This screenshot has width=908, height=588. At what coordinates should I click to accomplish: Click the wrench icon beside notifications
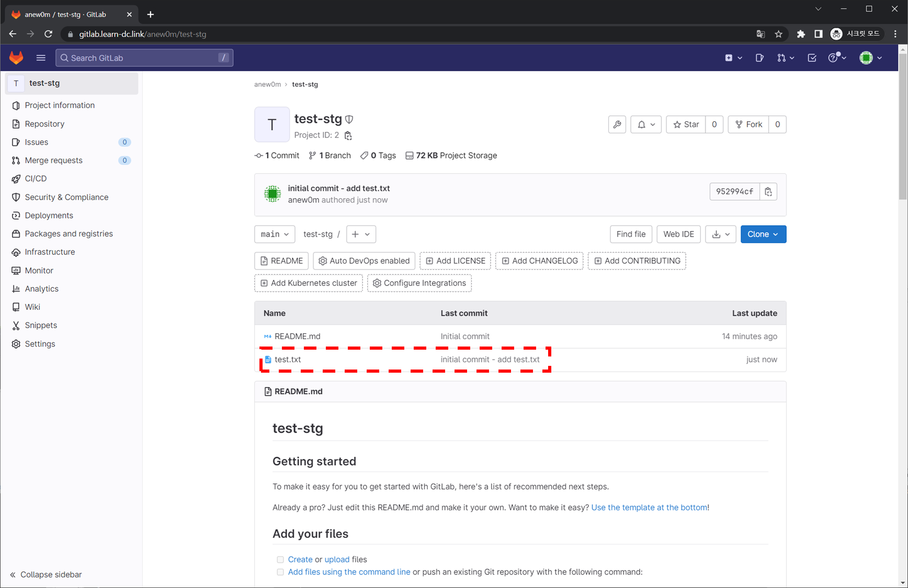point(617,124)
